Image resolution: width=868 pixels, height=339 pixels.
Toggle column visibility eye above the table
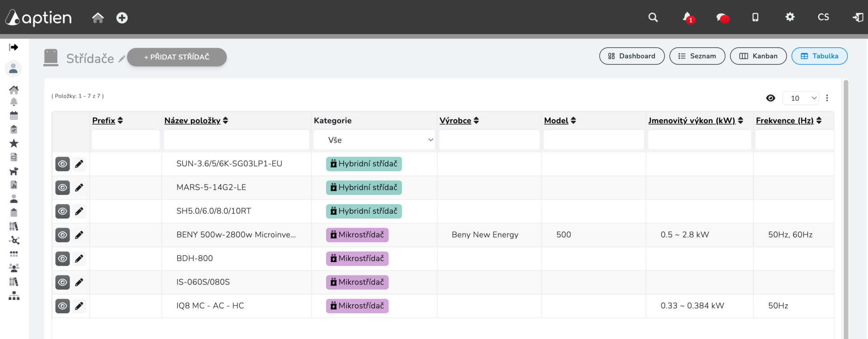click(771, 98)
